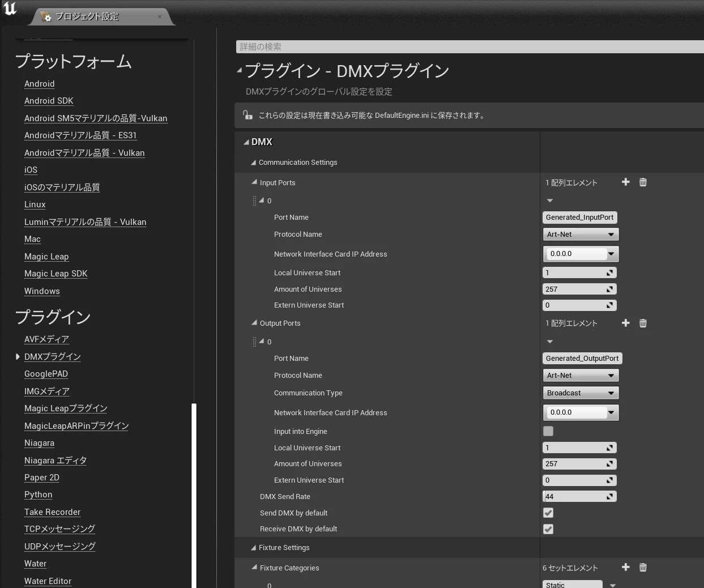Collapse the Input Ports array
This screenshot has width=704, height=588.
[254, 182]
